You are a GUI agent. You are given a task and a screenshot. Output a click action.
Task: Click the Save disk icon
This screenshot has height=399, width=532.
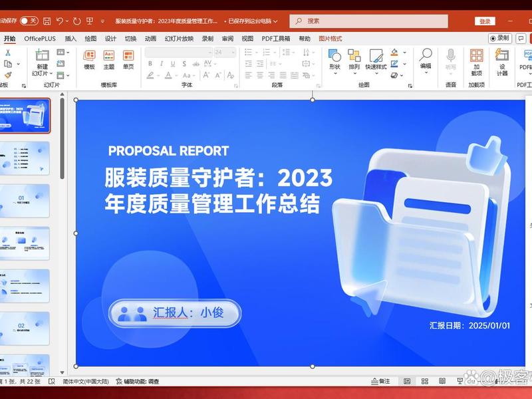point(47,21)
